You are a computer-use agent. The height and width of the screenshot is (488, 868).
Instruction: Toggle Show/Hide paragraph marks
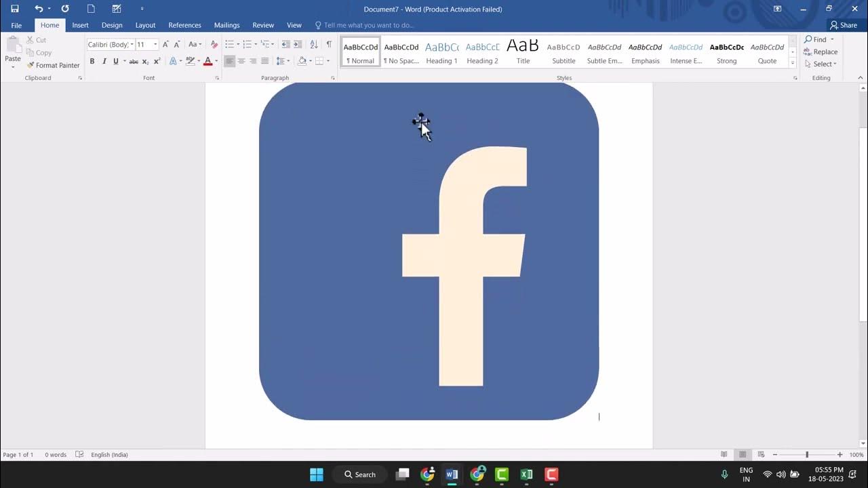point(329,44)
